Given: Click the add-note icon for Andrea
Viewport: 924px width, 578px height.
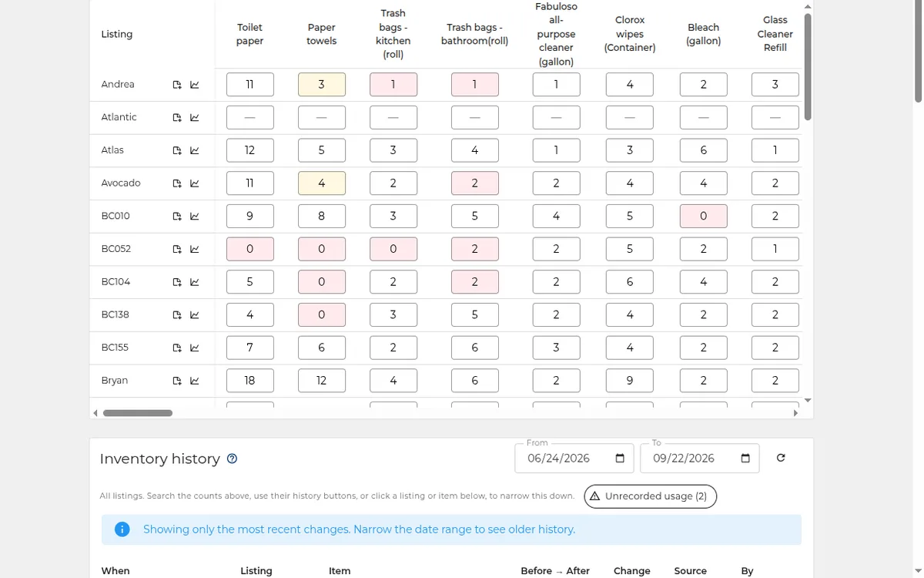Looking at the screenshot, I should tap(177, 85).
